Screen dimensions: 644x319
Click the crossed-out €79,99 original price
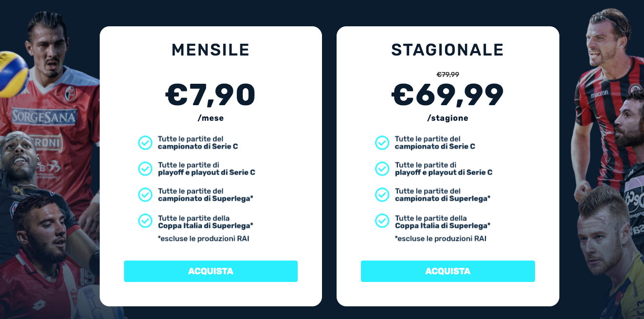point(447,75)
